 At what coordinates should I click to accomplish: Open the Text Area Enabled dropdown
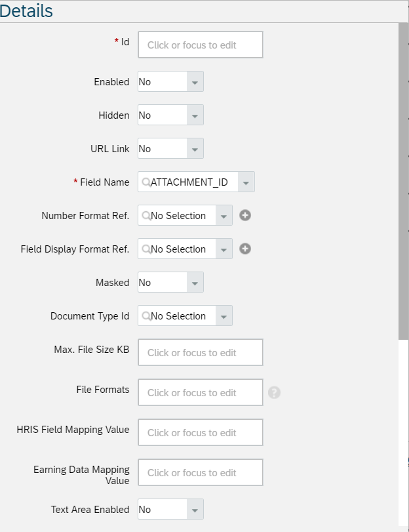pyautogui.click(x=195, y=509)
